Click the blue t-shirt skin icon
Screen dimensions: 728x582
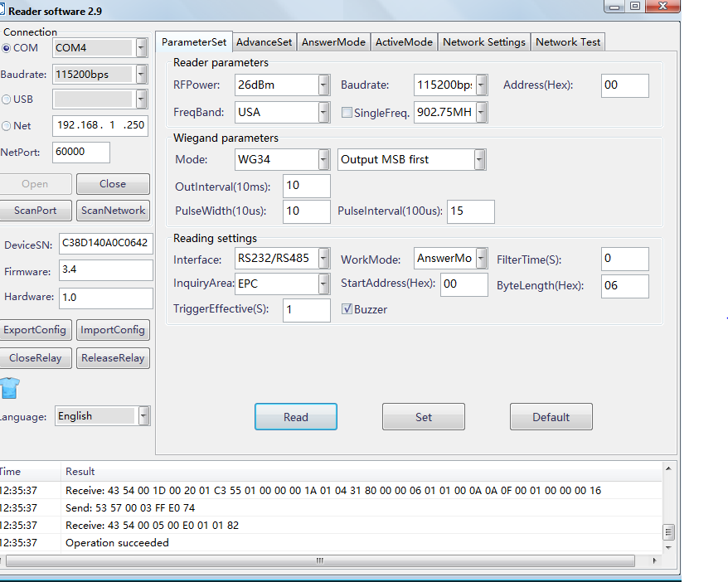[12, 386]
